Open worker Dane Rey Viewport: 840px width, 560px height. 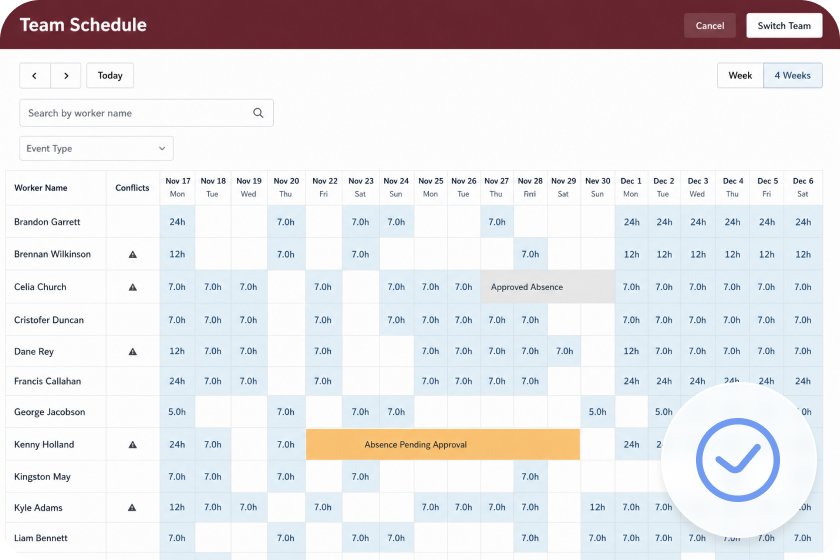(x=34, y=352)
